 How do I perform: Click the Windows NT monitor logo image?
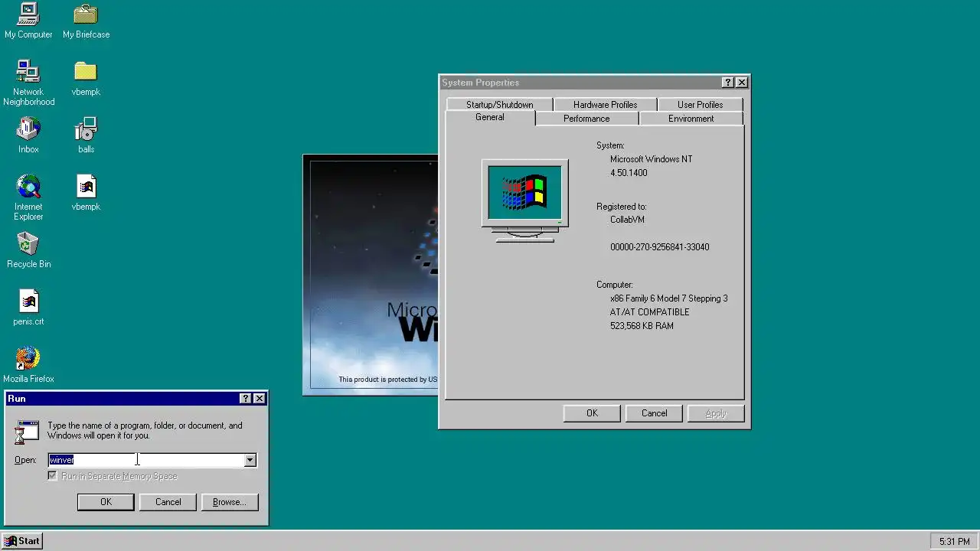(x=524, y=201)
